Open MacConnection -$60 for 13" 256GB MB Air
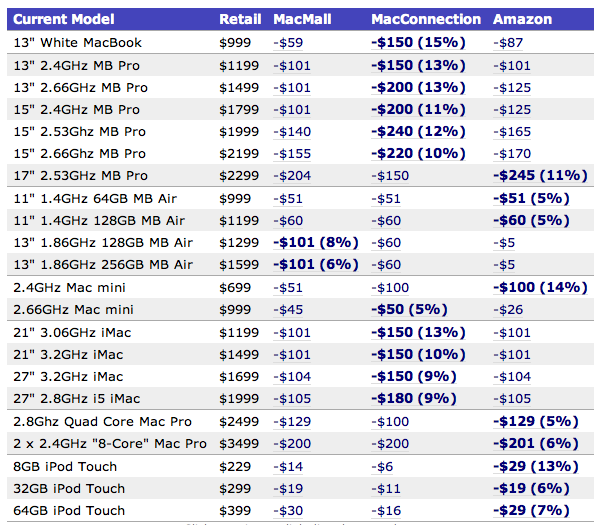This screenshot has height=525, width=606. tap(386, 264)
